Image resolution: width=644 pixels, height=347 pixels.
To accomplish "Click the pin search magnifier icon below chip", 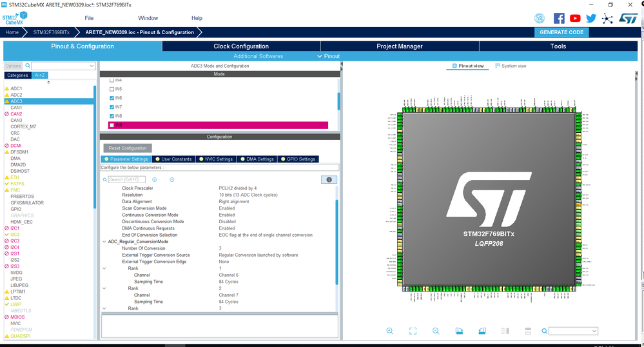I will [x=544, y=331].
